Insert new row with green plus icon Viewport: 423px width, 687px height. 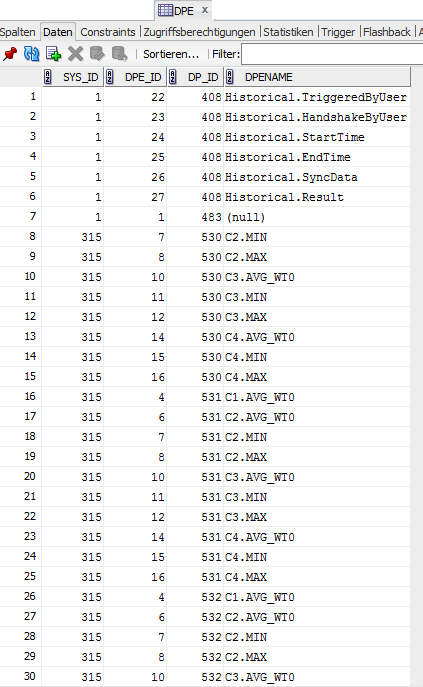coord(53,54)
